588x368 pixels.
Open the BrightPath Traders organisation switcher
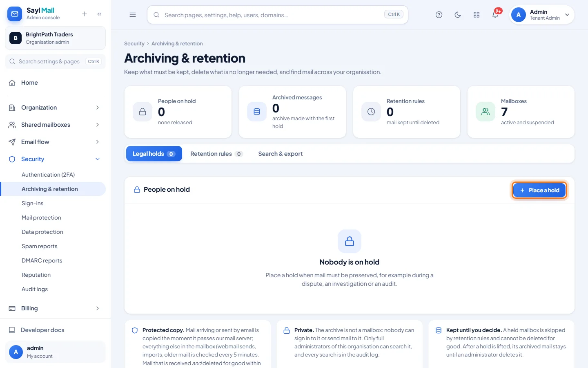click(x=55, y=38)
